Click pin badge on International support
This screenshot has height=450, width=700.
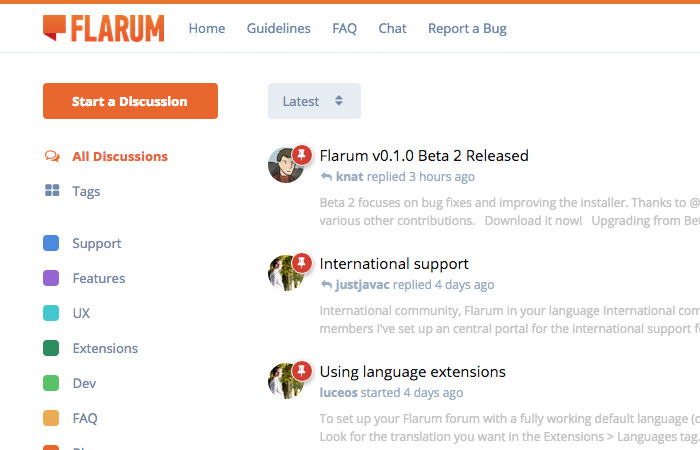point(302,263)
